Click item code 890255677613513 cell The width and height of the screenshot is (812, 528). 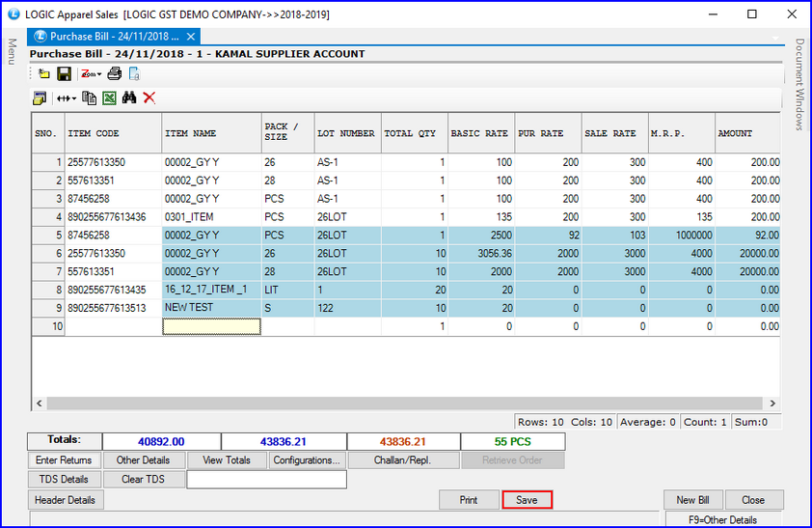click(113, 308)
